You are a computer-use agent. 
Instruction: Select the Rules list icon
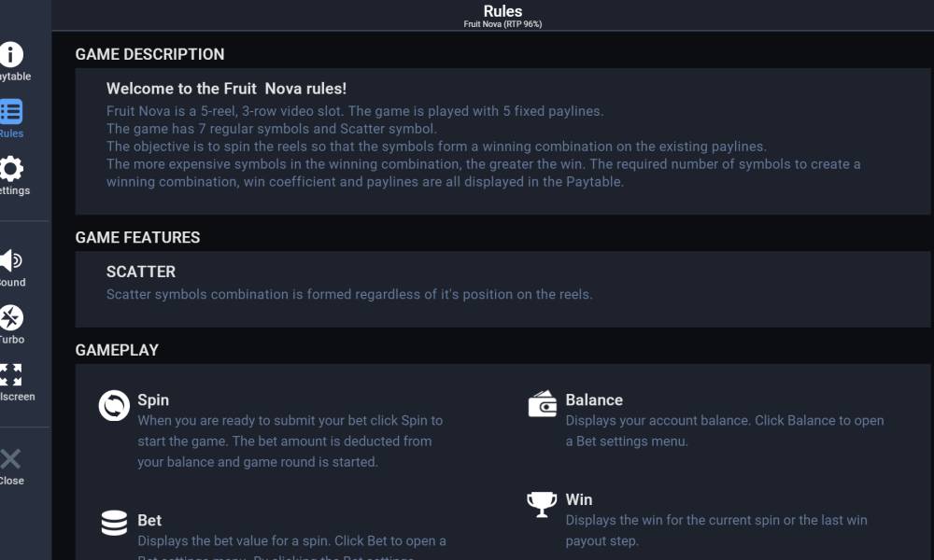tap(10, 112)
